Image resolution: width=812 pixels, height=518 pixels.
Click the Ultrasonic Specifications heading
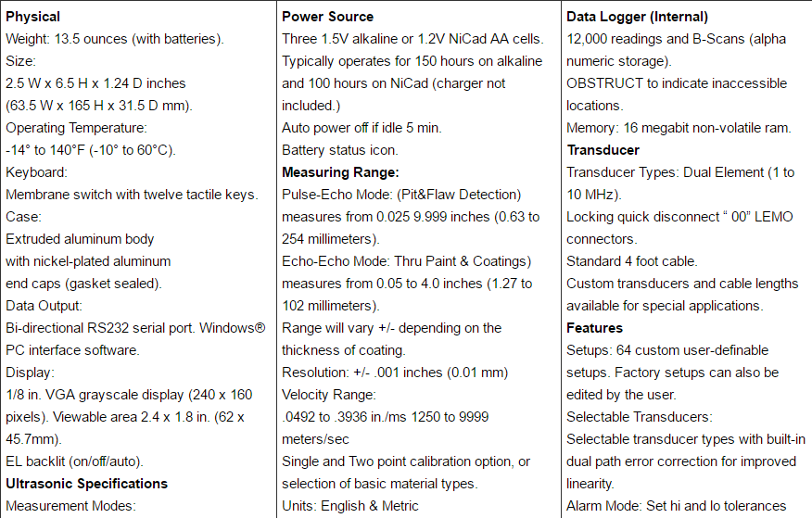click(x=86, y=484)
